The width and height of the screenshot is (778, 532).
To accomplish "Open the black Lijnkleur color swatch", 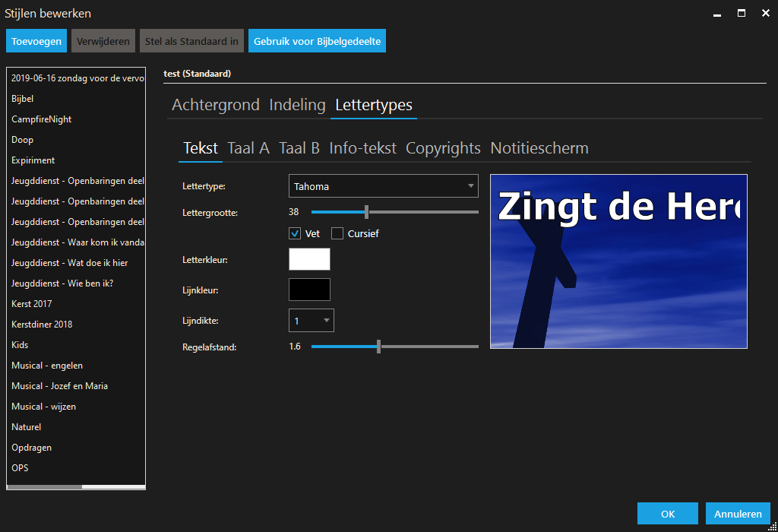I will [x=310, y=290].
